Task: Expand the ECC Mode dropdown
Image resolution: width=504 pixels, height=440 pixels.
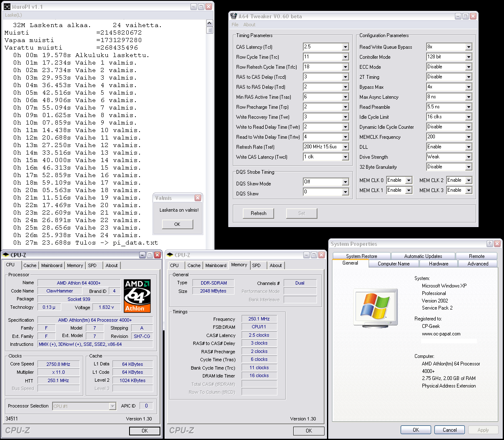Action: coord(469,67)
